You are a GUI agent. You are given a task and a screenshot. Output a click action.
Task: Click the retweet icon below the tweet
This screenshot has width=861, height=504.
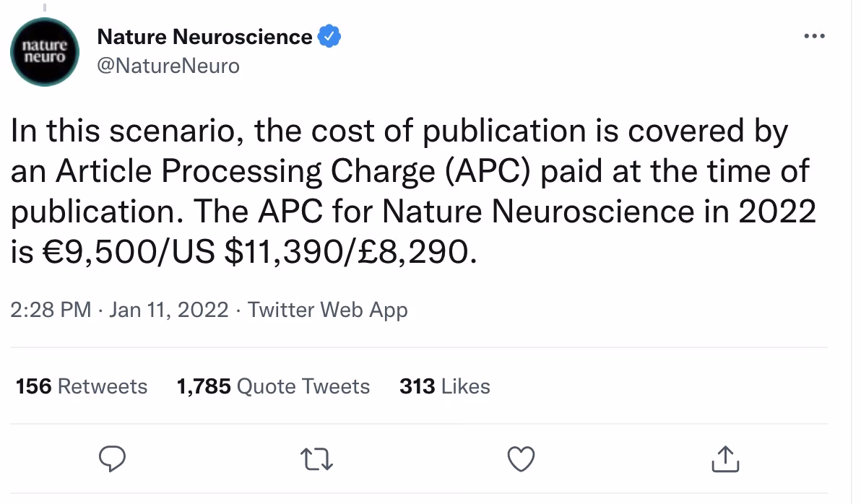pyautogui.click(x=316, y=459)
